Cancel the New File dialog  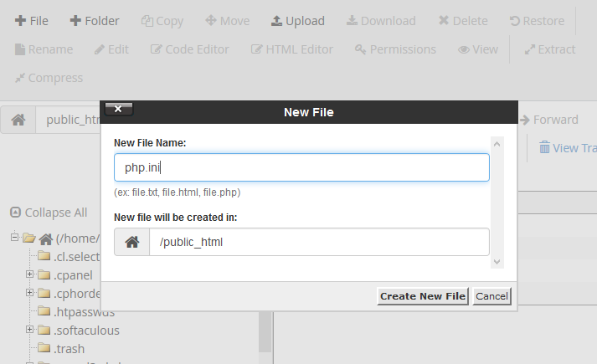(491, 296)
